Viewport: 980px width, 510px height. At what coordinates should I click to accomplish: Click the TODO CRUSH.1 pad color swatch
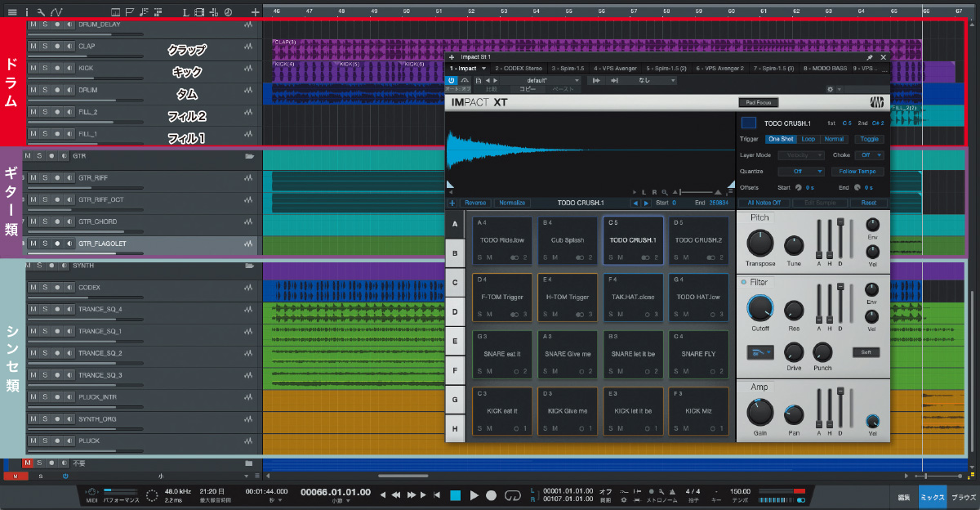click(x=749, y=123)
